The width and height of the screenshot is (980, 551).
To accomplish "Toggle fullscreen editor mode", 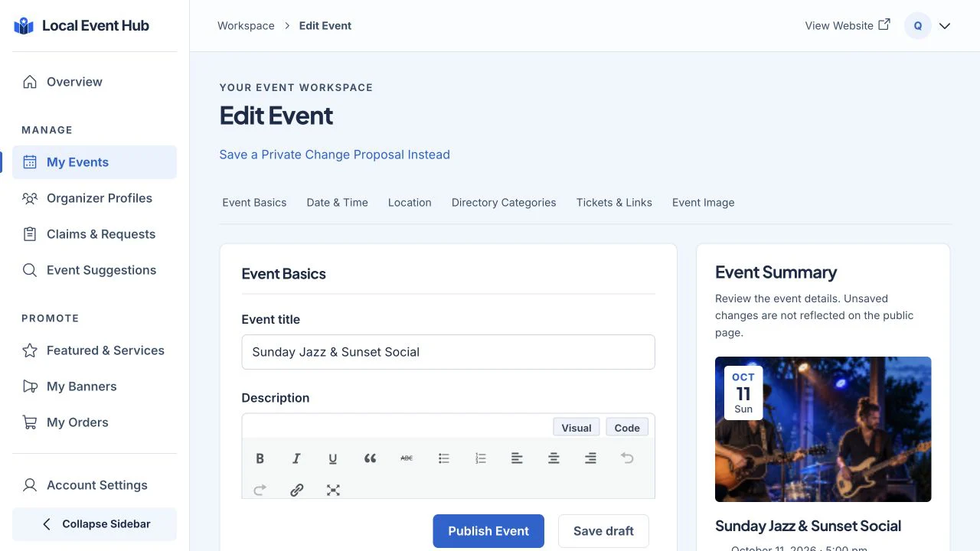I will [x=333, y=490].
